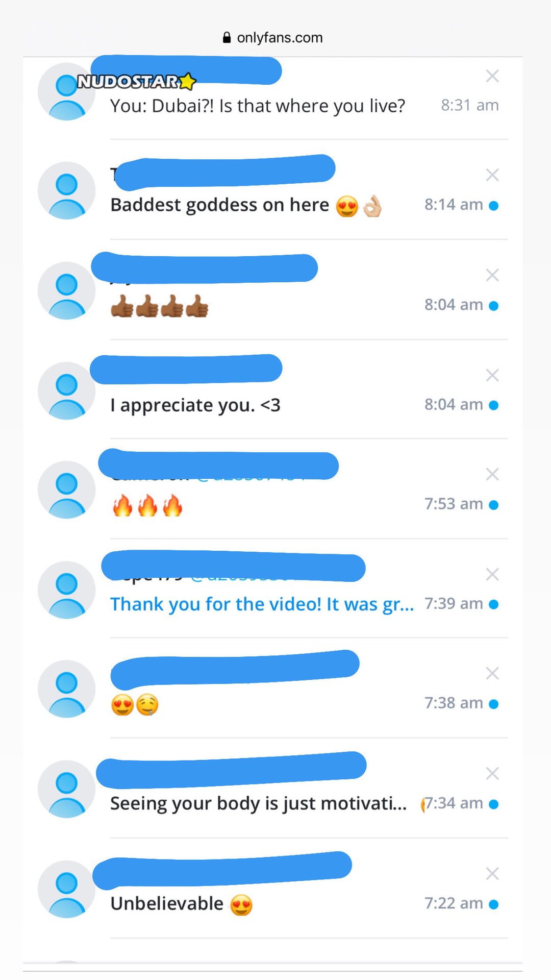Dismiss the fire emoji conversation at 7:53 am

pyautogui.click(x=492, y=474)
